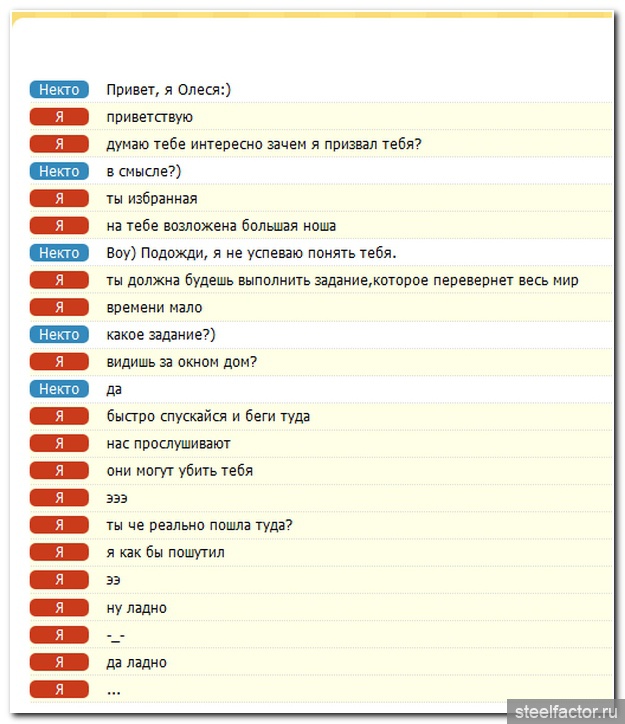Click the final "..." message
Screen dimensions: 625x724
point(114,692)
